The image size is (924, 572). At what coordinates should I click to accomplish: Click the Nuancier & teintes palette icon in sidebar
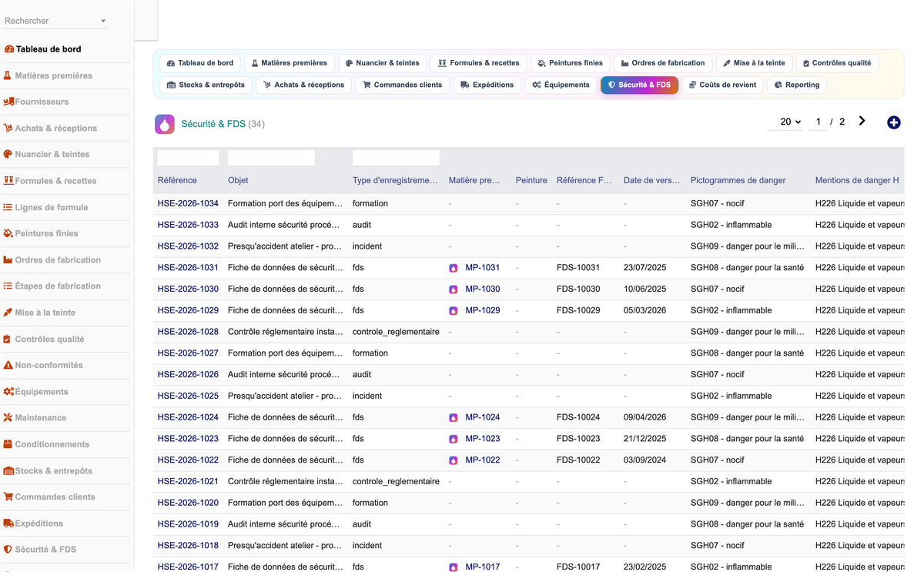[8, 154]
